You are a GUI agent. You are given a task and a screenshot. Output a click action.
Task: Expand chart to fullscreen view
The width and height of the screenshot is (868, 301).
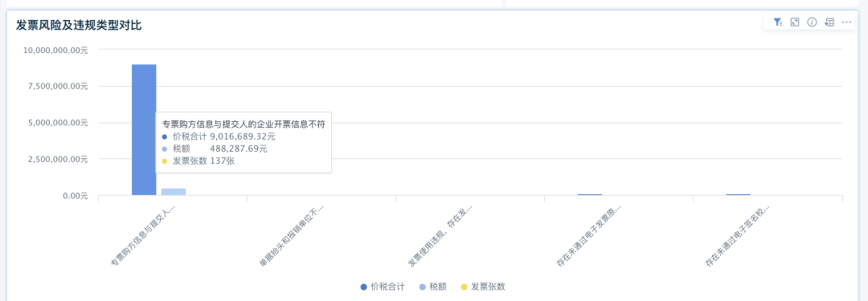click(795, 22)
